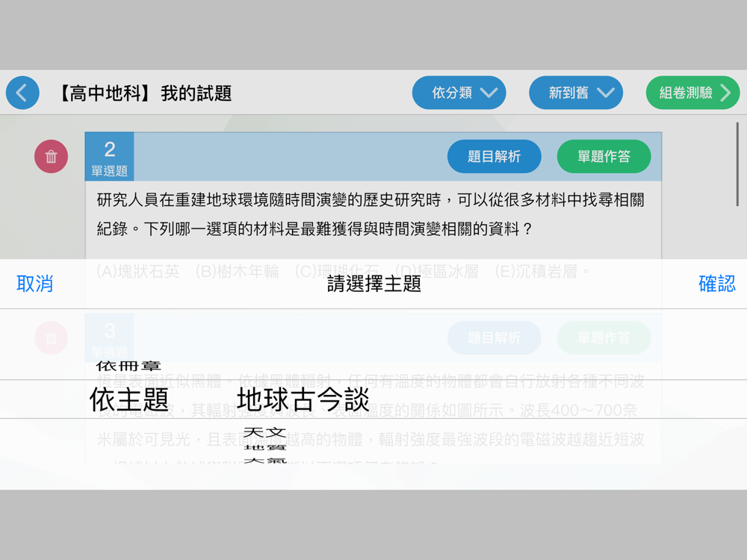The width and height of the screenshot is (747, 560).
Task: Click the chevron arrow on 組卷測驗
Action: click(x=725, y=93)
